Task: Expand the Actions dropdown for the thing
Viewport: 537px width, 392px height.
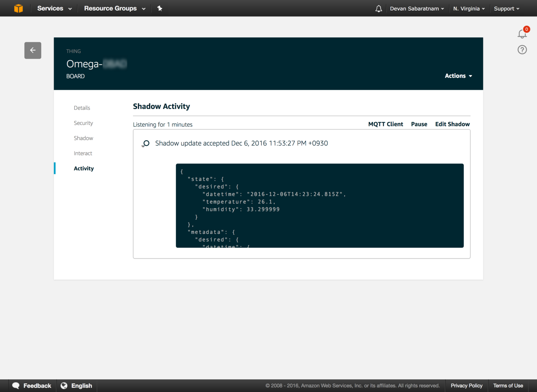Action: tap(458, 76)
